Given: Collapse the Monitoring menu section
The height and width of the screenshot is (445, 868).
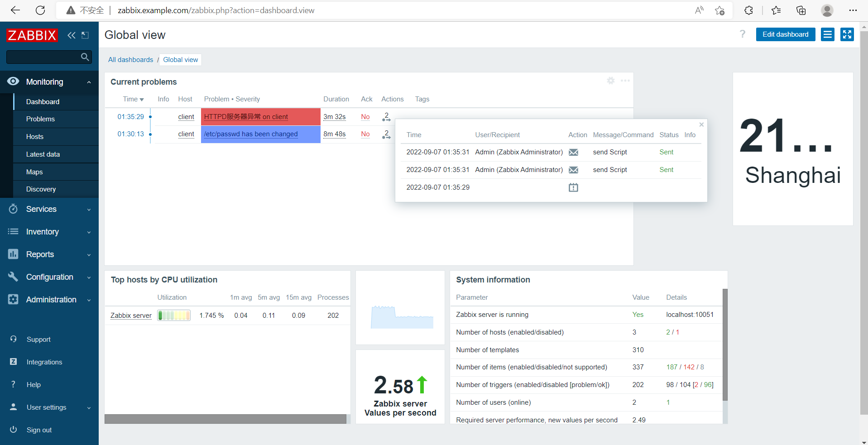Looking at the screenshot, I should (x=89, y=82).
